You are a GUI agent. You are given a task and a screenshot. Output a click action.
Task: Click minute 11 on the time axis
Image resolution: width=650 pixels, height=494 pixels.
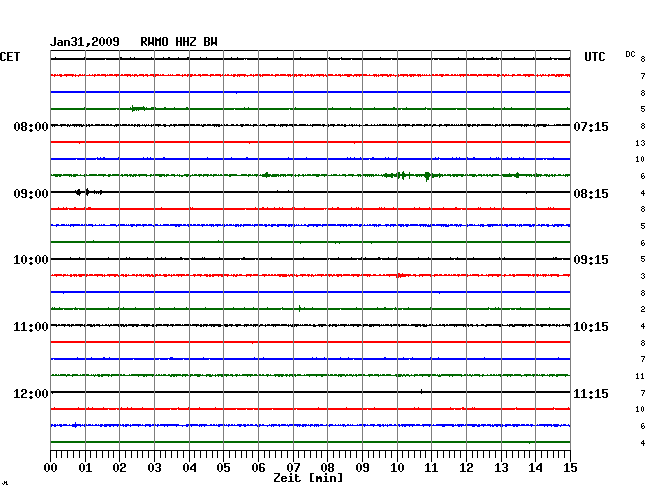(431, 468)
